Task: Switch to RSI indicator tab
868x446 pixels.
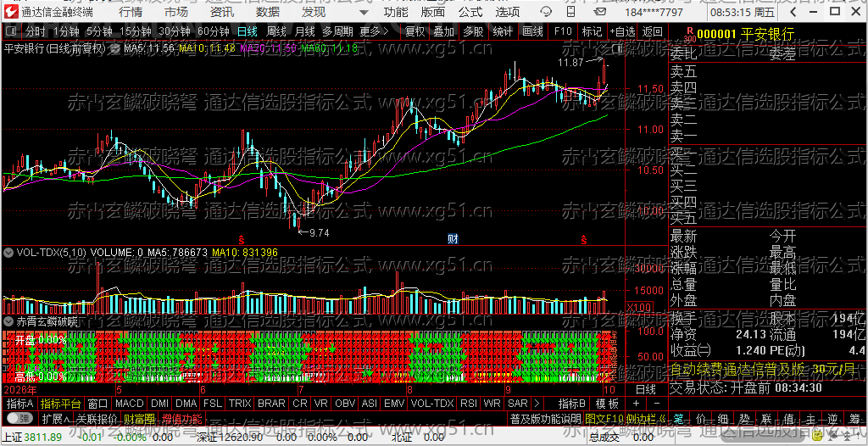Action: coord(469,404)
